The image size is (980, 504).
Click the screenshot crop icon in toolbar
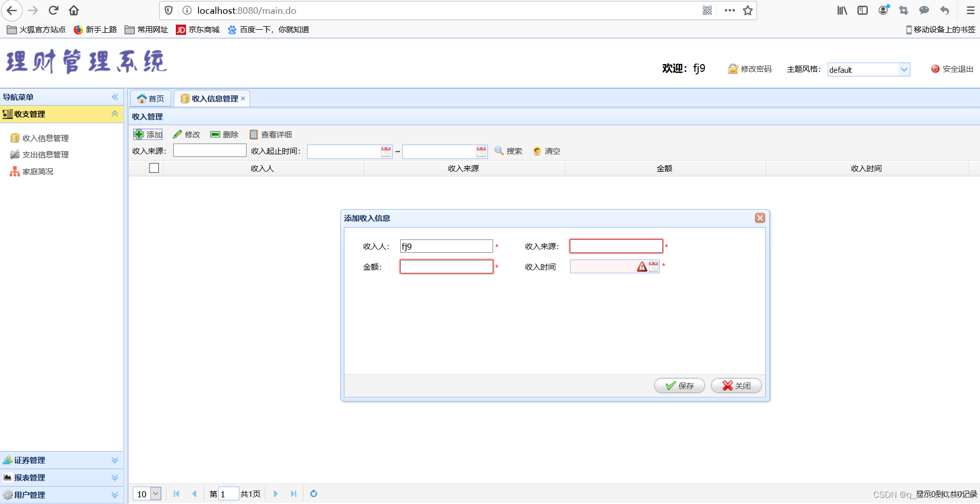pyautogui.click(x=904, y=10)
